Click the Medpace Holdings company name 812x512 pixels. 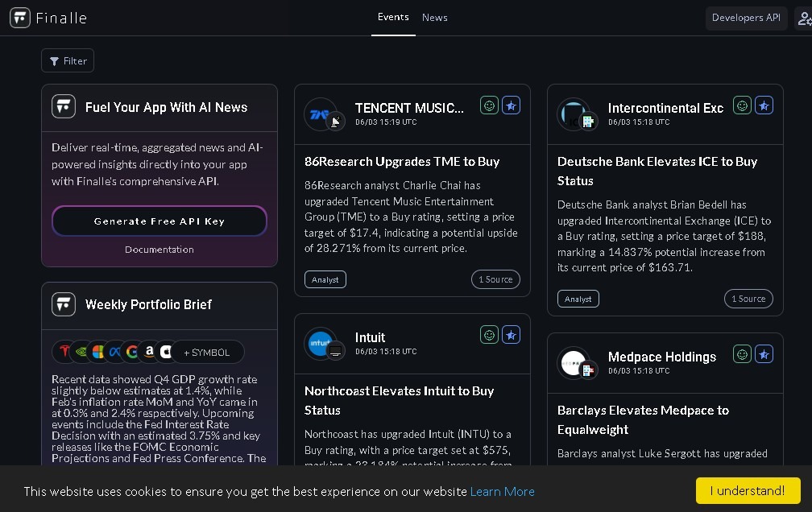click(662, 357)
